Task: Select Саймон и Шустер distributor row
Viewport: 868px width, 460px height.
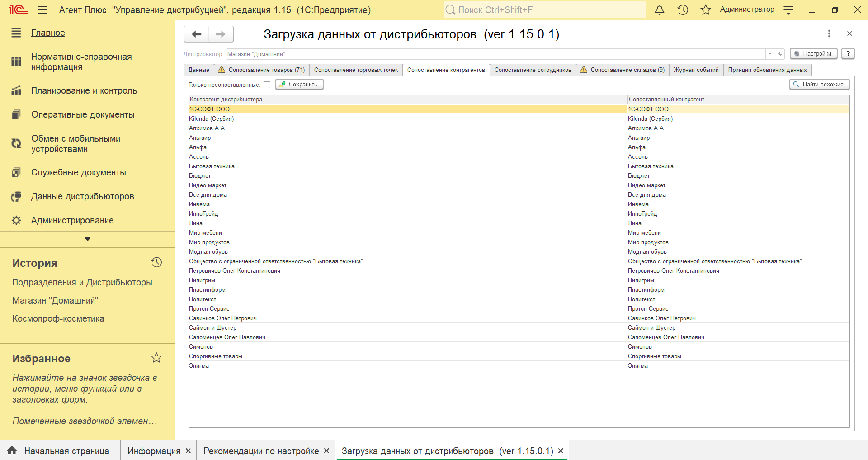Action: [x=408, y=327]
